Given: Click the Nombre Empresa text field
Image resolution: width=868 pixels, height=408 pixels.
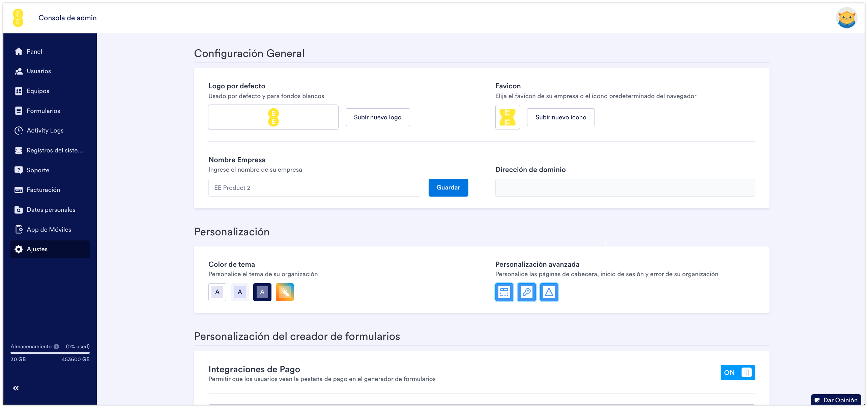Looking at the screenshot, I should (x=314, y=188).
